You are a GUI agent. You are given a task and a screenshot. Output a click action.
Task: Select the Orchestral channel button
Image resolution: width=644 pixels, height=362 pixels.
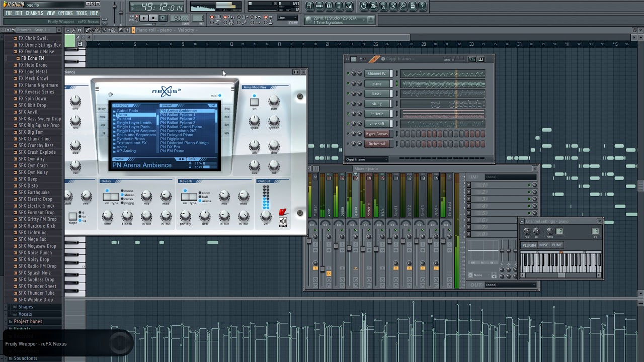click(x=377, y=144)
